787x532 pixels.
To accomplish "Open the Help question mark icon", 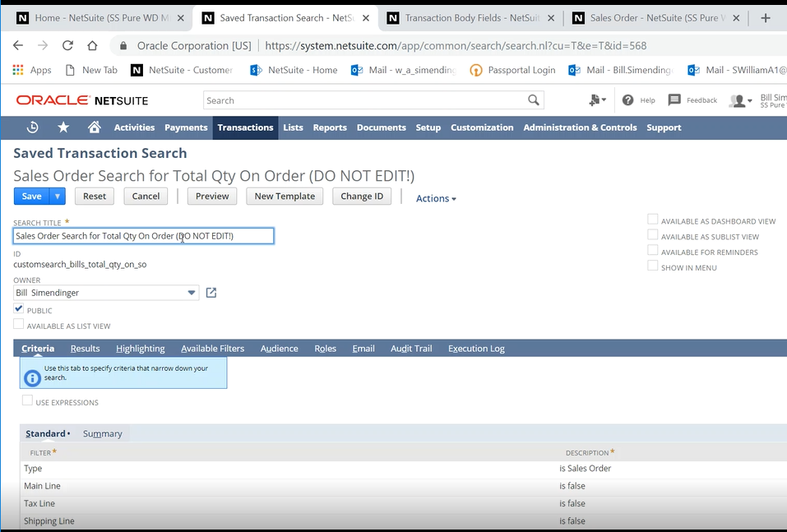I will (628, 100).
